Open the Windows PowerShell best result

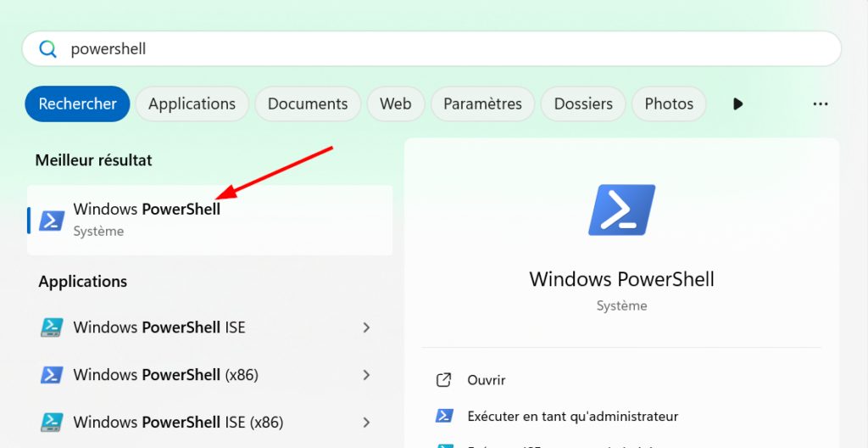coord(210,220)
